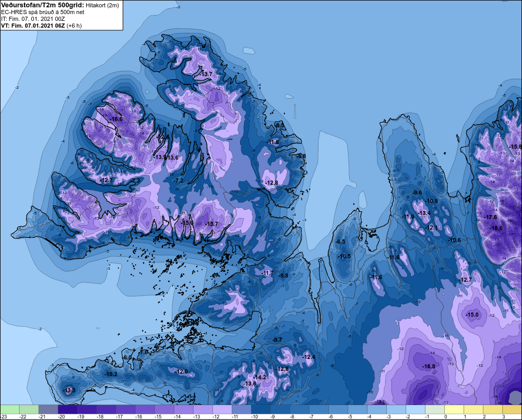Click the -12.0 temperature label
Screen dimensions: 522x420
coord(182,372)
